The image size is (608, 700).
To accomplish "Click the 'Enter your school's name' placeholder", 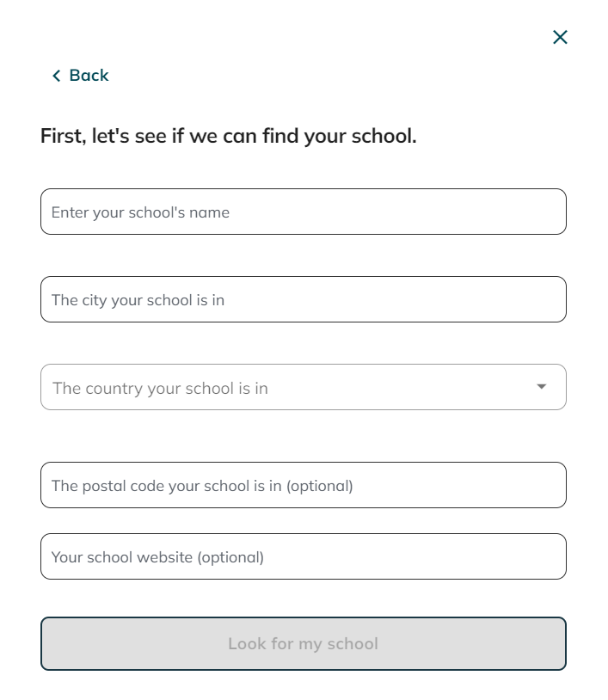I will click(x=140, y=212).
